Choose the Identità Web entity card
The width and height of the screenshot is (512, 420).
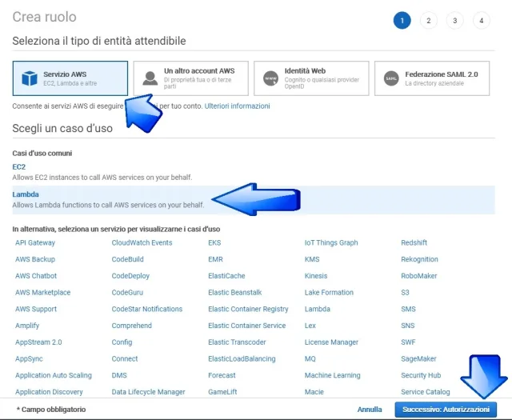point(311,78)
